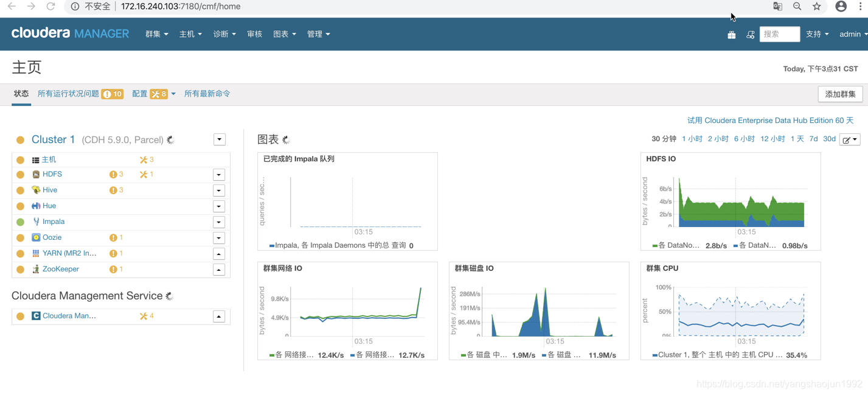Open HDFS configuration wrench badge 1
This screenshot has height=395, width=868.
point(147,174)
